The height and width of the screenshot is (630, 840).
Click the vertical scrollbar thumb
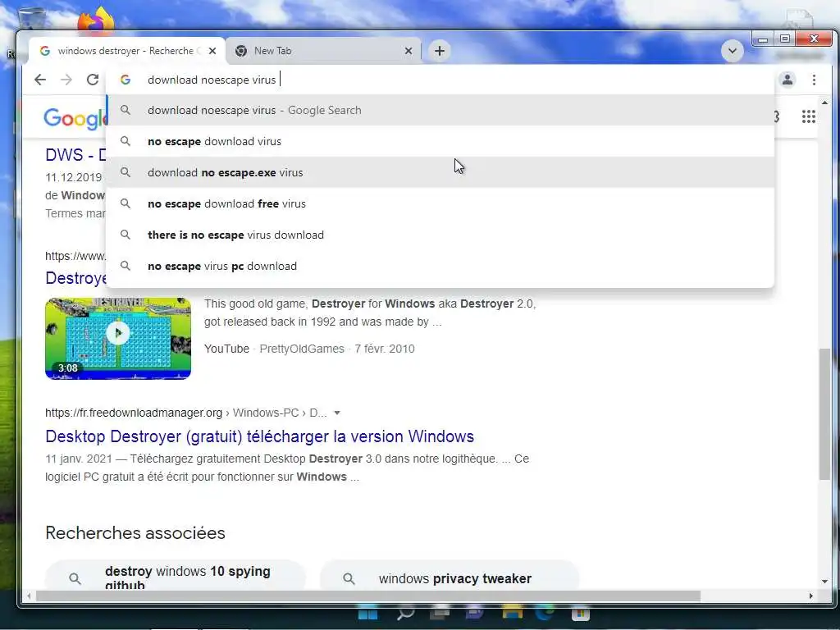(x=824, y=413)
